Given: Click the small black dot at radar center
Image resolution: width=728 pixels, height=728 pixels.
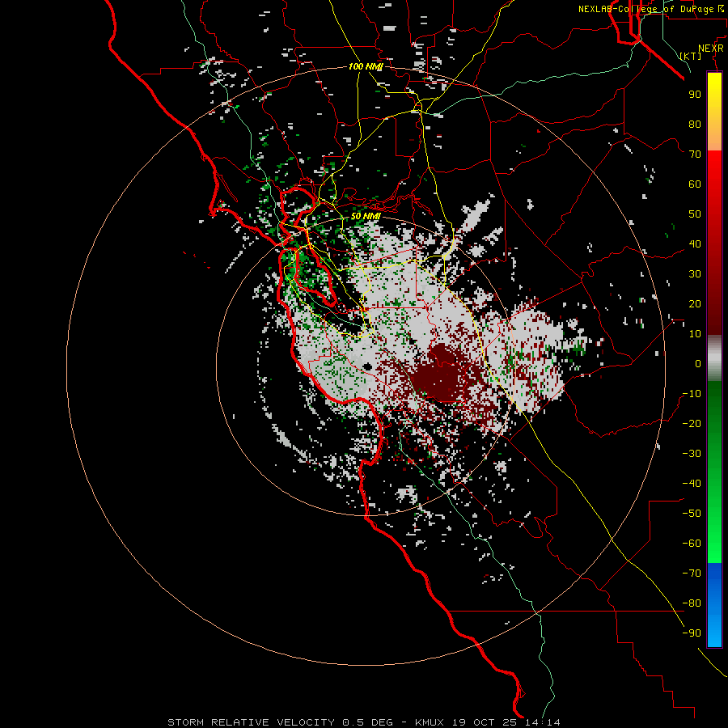Looking at the screenshot, I should pyautogui.click(x=368, y=366).
